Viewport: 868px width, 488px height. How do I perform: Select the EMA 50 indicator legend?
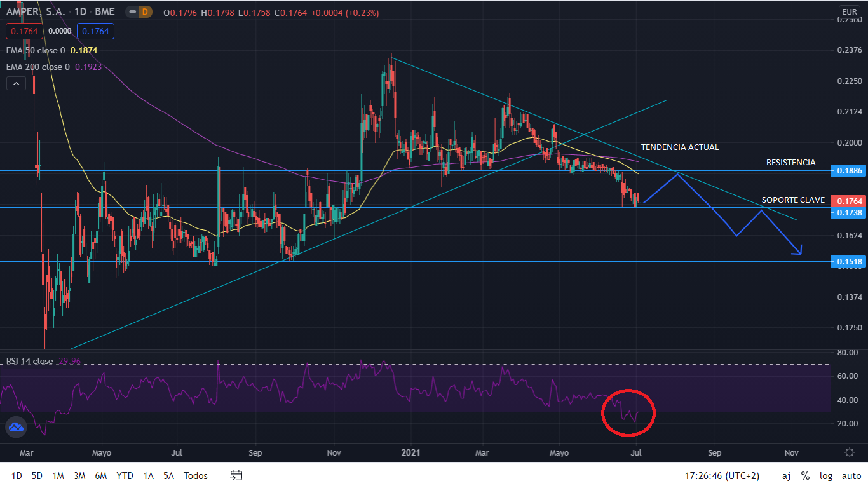[36, 50]
